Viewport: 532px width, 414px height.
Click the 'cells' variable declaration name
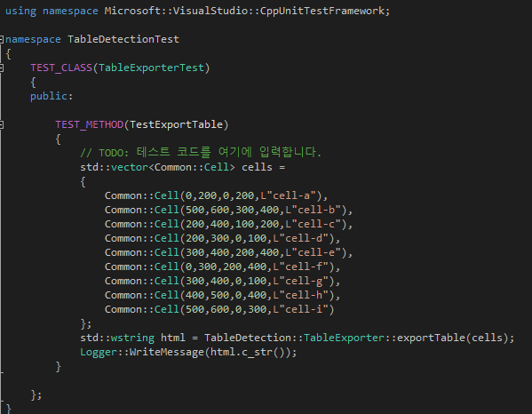coord(257,167)
